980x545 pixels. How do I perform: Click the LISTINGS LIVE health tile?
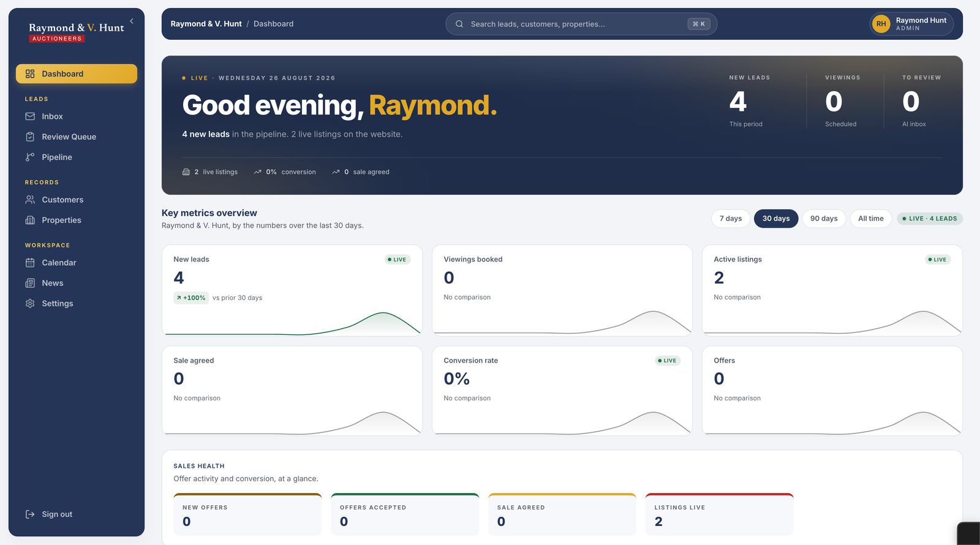720,514
